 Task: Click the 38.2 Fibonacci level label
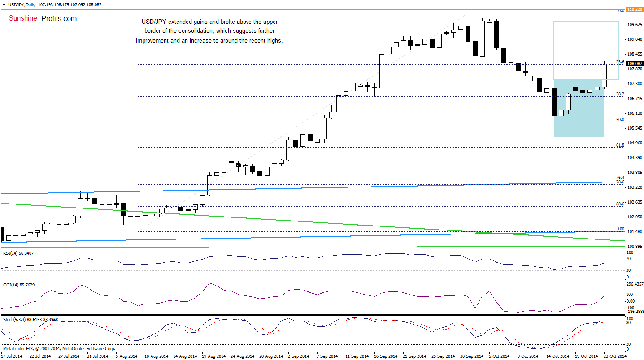click(x=620, y=94)
